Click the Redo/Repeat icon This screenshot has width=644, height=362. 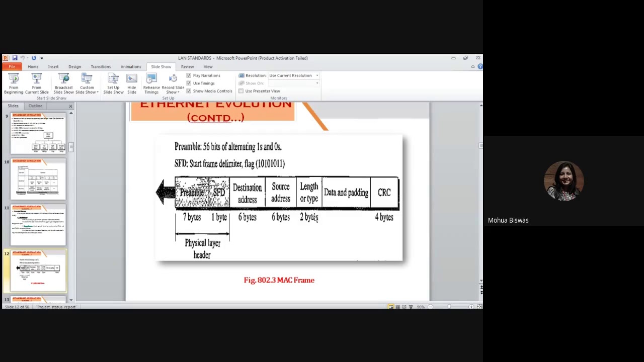[34, 58]
